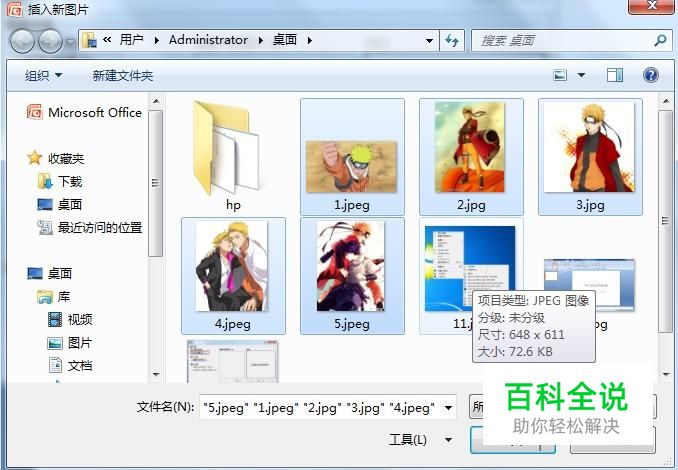
Task: Click the 文档 document icon
Action: point(55,365)
